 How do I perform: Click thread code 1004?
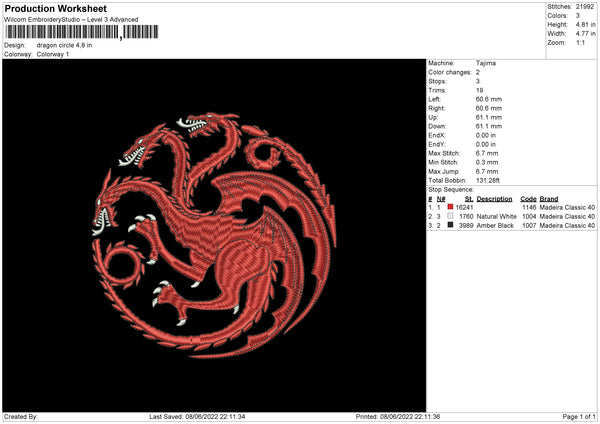(529, 217)
